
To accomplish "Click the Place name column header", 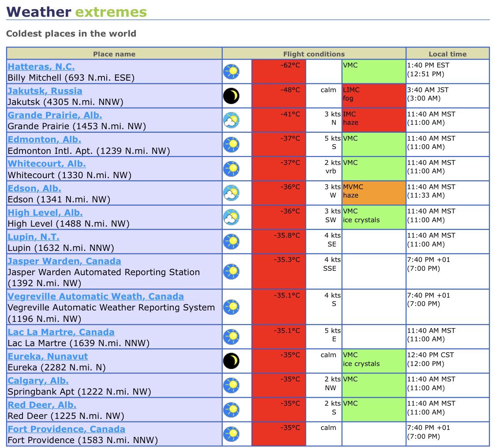I will click(114, 54).
